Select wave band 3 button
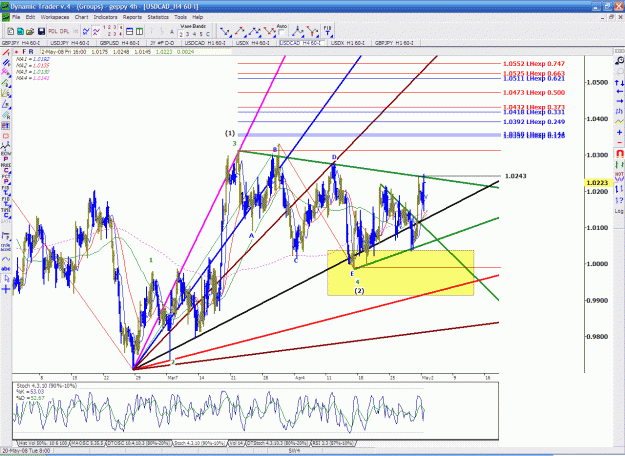The height and width of the screenshot is (456, 625). pos(187,34)
